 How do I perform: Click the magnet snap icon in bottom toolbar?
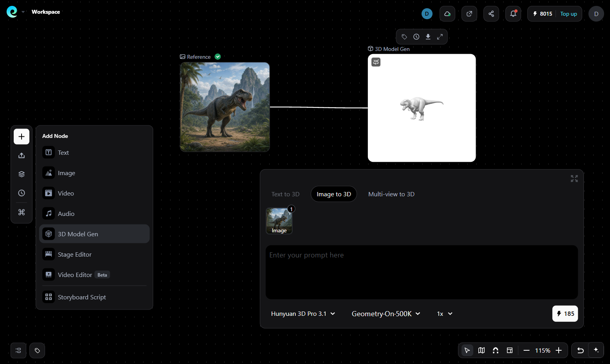496,350
